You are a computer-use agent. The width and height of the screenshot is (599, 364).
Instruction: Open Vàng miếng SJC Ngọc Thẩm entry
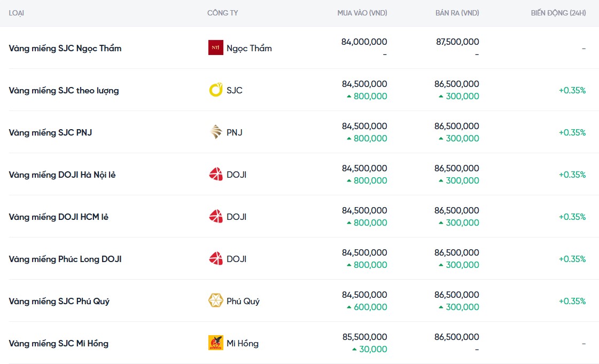tap(65, 48)
